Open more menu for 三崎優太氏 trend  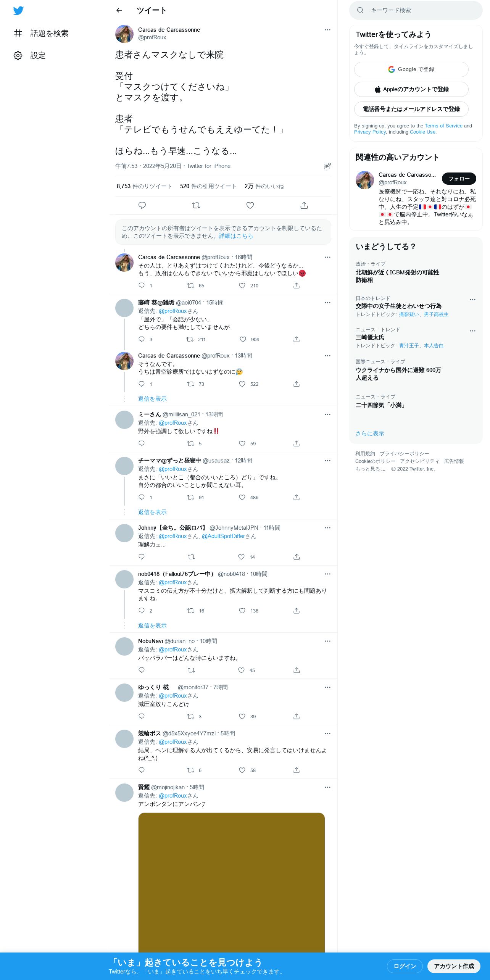472,331
